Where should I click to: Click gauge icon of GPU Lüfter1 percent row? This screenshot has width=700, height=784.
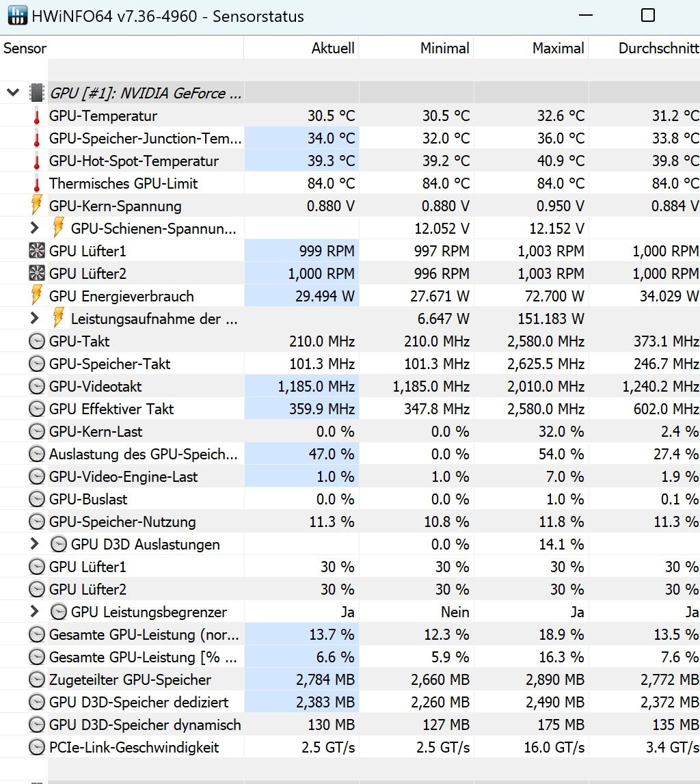(36, 567)
